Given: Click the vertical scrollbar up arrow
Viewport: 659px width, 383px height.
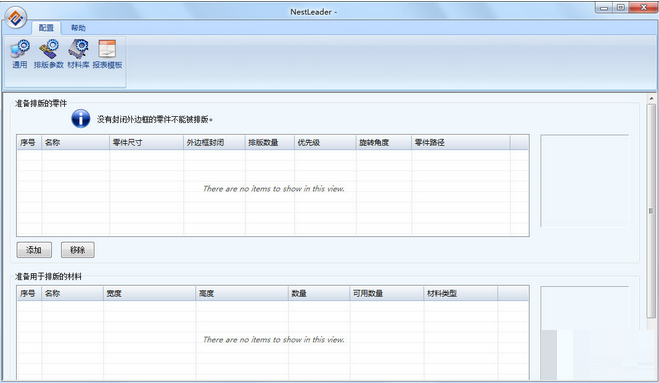Looking at the screenshot, I should [x=651, y=98].
